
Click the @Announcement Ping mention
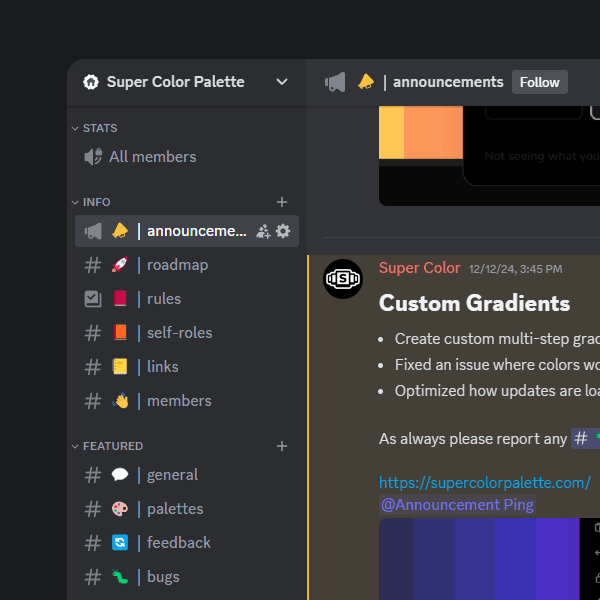tap(457, 505)
